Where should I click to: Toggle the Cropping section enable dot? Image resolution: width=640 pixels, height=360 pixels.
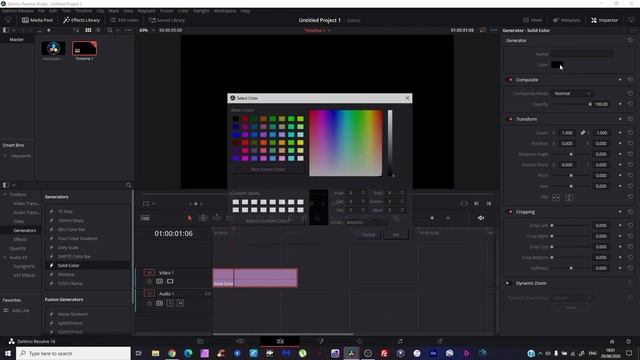pos(510,212)
